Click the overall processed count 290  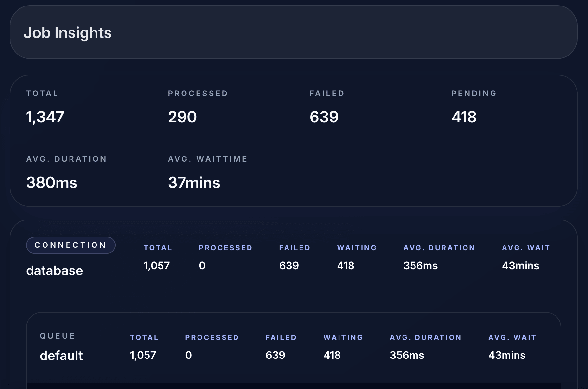pos(182,117)
